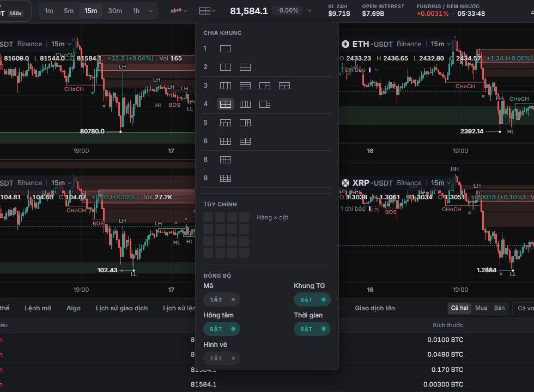This screenshot has height=392, width=534.
Task: Filter large trades by Mua
Action: 481,308
